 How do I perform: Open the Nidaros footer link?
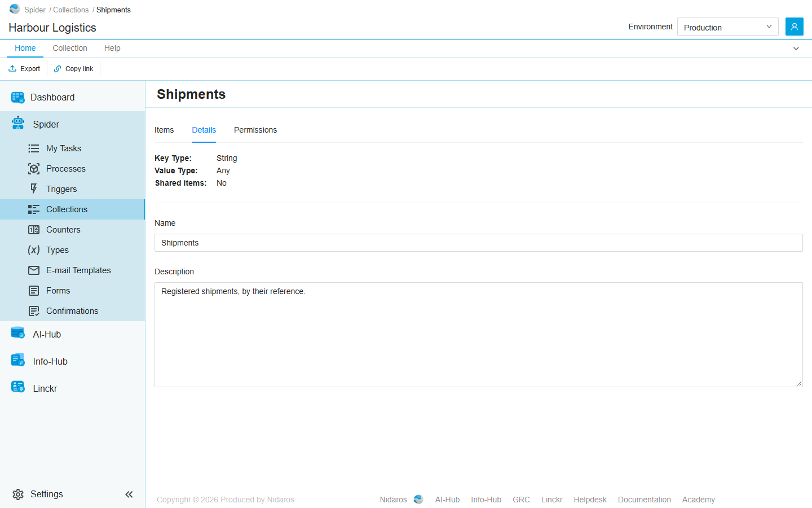pos(393,500)
